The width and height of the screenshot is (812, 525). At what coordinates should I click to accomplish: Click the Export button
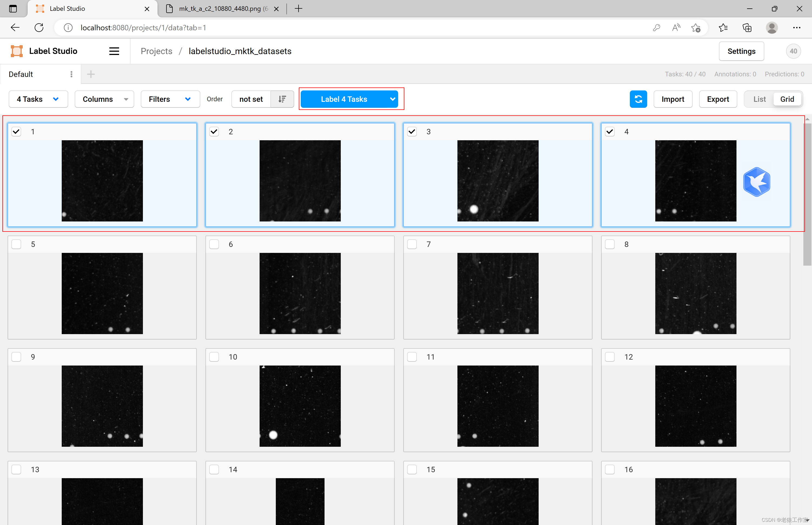pyautogui.click(x=718, y=99)
